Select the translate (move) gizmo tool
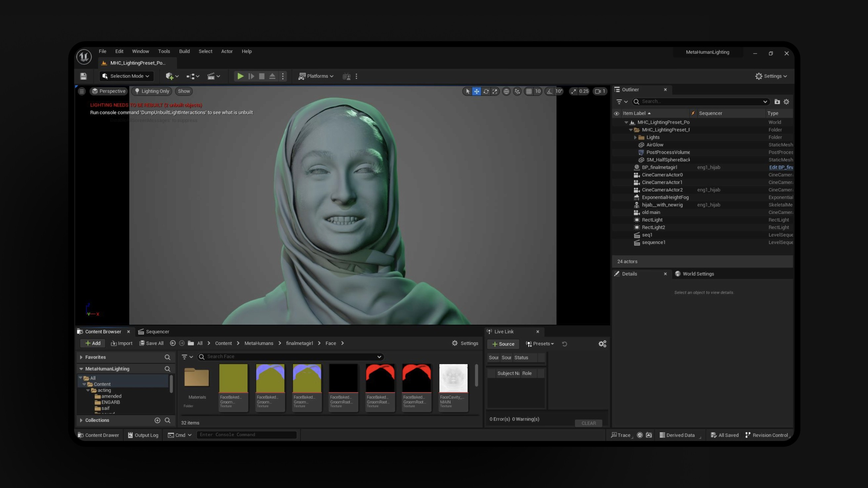This screenshot has height=488, width=868. pos(476,91)
